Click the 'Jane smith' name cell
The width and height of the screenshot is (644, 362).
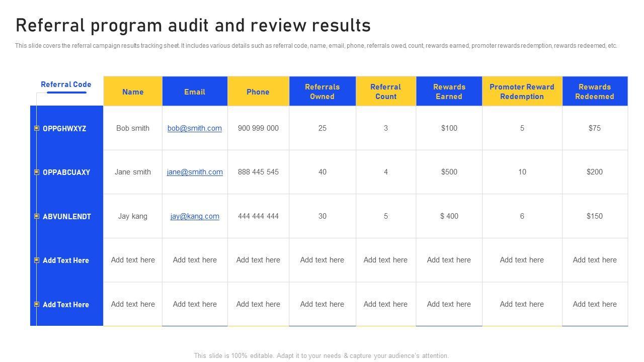(x=133, y=172)
